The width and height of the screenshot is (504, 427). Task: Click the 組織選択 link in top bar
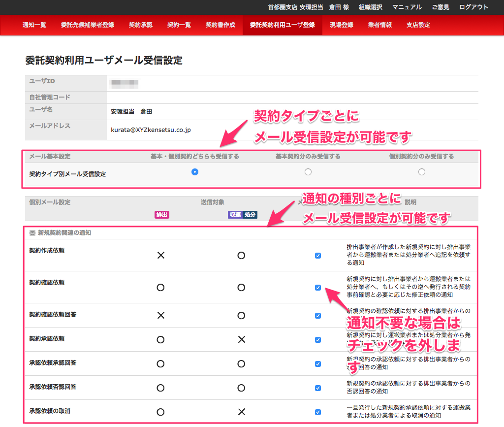371,7
